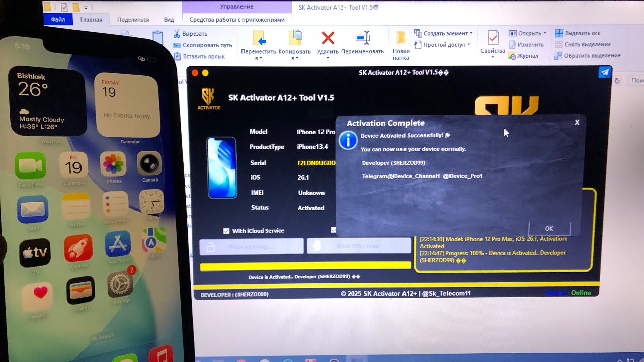Click the Block OTA / Reset button
Viewport: 644px width, 362px height.
(x=359, y=246)
